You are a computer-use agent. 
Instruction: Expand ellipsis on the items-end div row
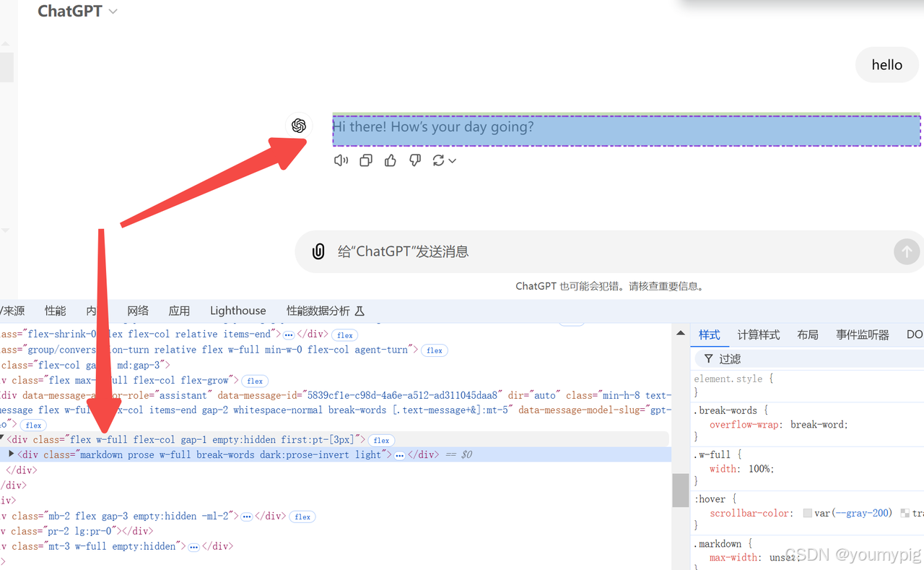tap(288, 335)
